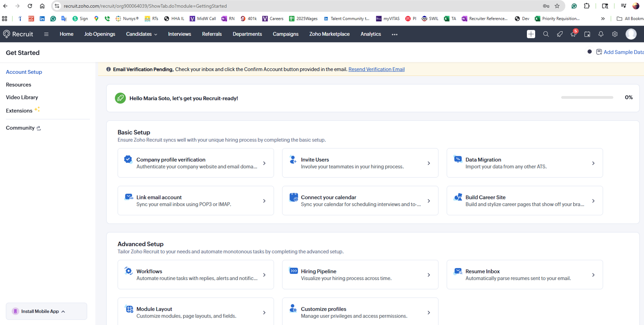
Task: Open Link email account chevron arrow
Action: click(x=264, y=201)
